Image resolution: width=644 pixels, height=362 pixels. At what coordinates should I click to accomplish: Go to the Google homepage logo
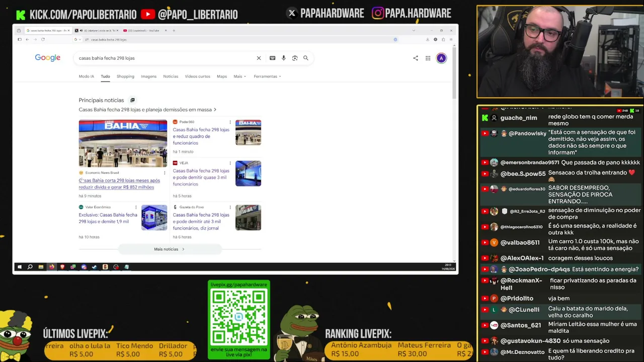point(48,58)
